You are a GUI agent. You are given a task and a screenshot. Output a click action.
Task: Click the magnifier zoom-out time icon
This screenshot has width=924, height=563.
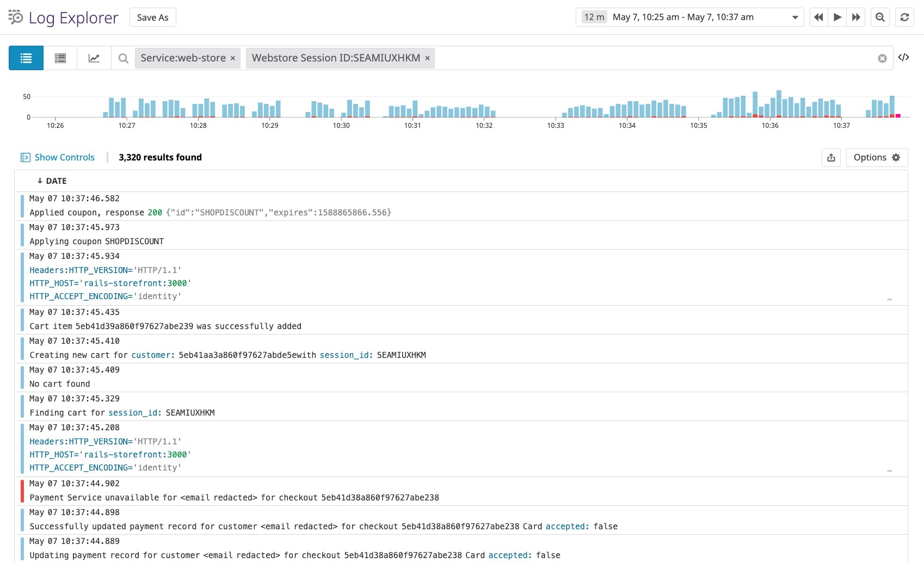[x=880, y=17]
